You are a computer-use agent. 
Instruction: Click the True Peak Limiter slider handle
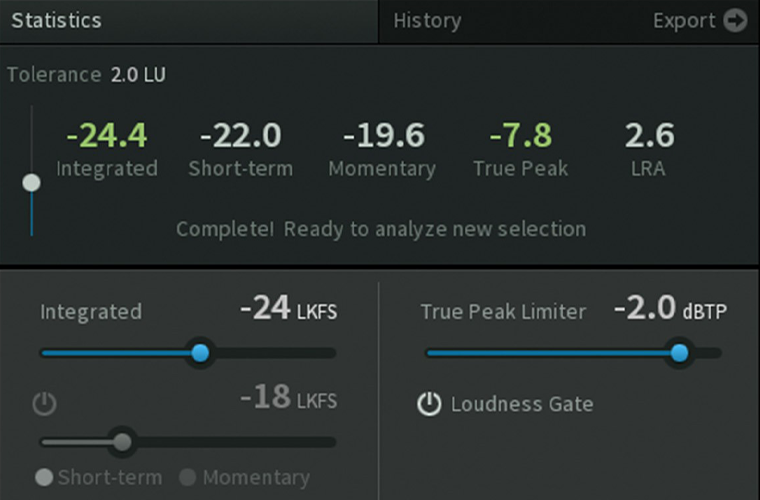pos(680,353)
